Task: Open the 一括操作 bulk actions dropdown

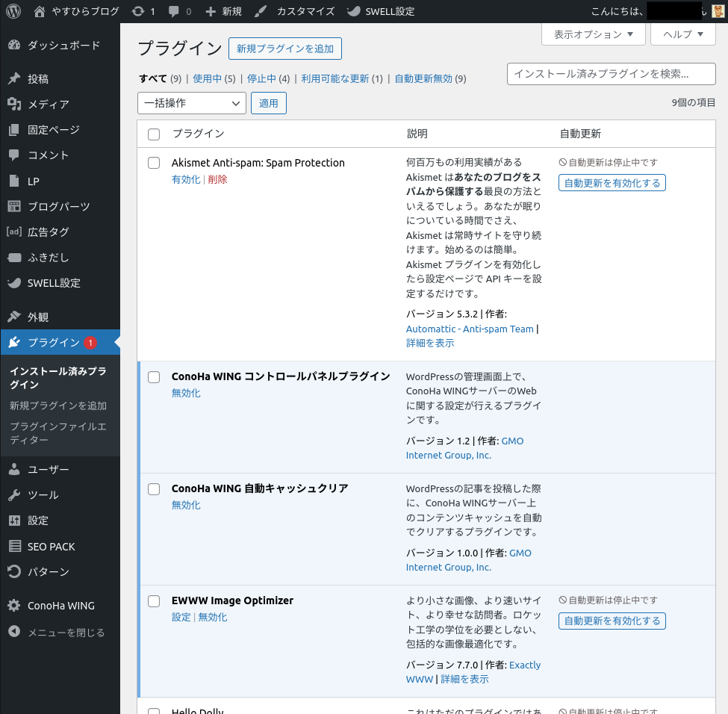Action: (x=192, y=103)
